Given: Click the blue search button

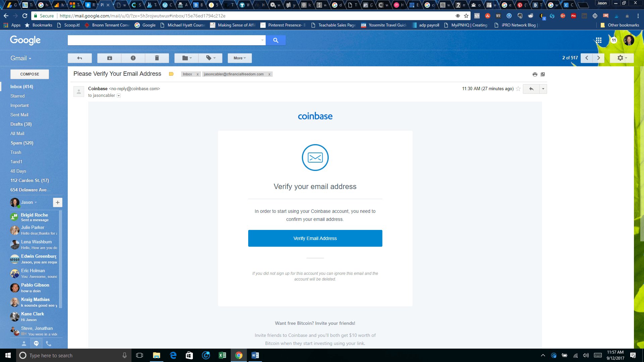Looking at the screenshot, I should (276, 40).
